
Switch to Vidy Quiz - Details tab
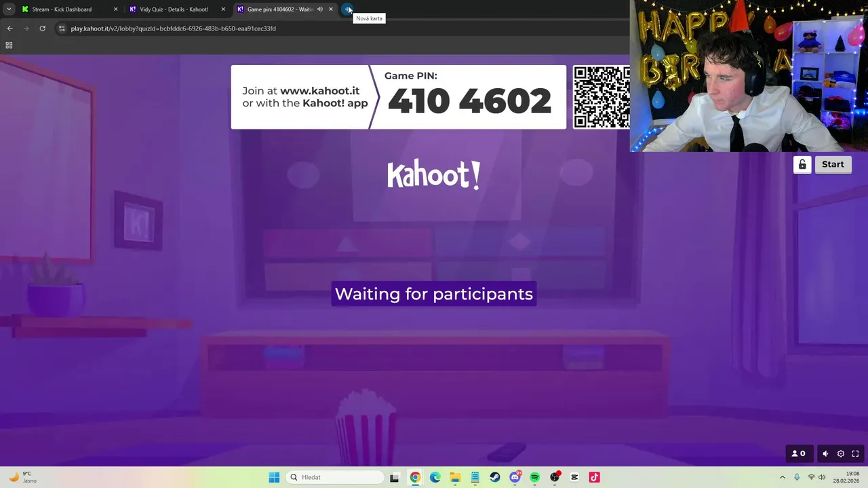(174, 9)
